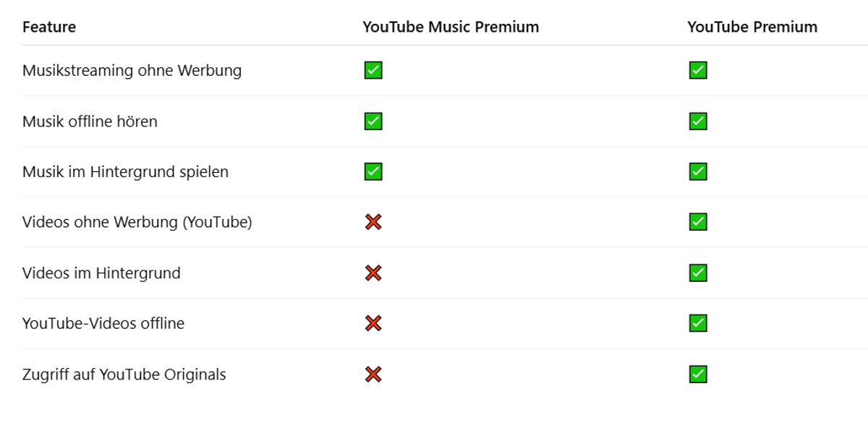Click YouTube Premium checkmark for Videos im Hintergrund

coord(698,273)
